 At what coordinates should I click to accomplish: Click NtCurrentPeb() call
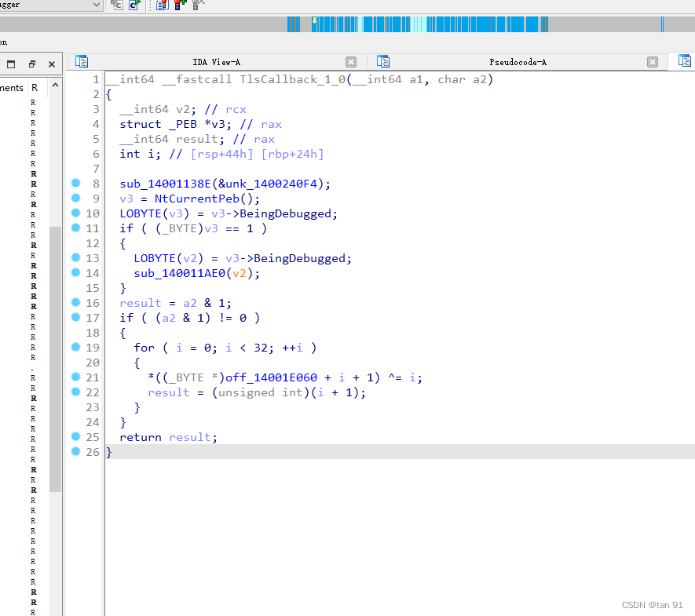[x=204, y=199]
